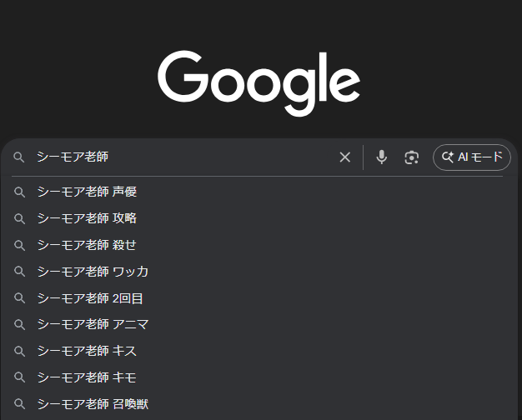This screenshot has width=522, height=420.
Task: Choose the シーモア老師 殺せ suggestion
Action: 87,245
